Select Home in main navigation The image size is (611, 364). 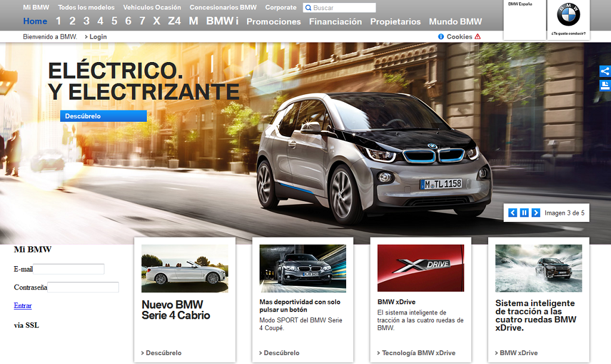point(35,21)
